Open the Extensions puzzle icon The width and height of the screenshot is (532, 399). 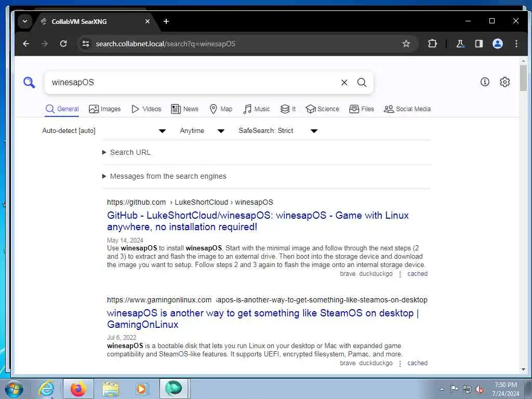click(x=432, y=44)
